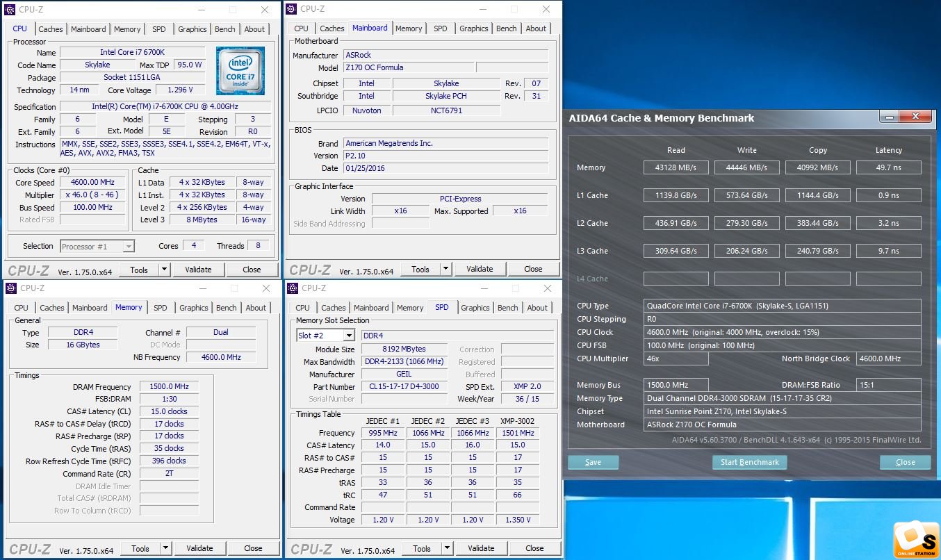Click Multiplier value x 46.0 (8 - 46)
This screenshot has height=560, width=941.
point(92,195)
